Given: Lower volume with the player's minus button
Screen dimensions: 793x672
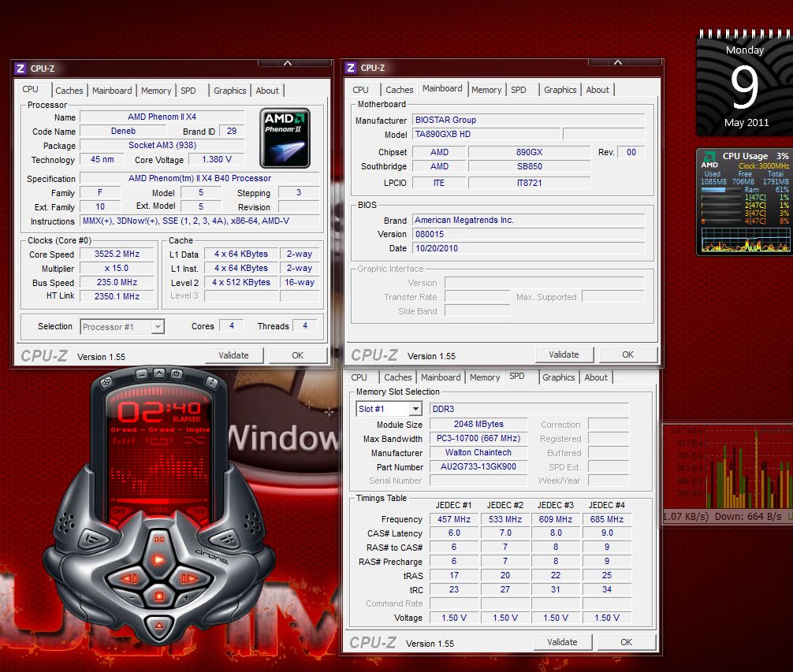Looking at the screenshot, I should pyautogui.click(x=132, y=598).
